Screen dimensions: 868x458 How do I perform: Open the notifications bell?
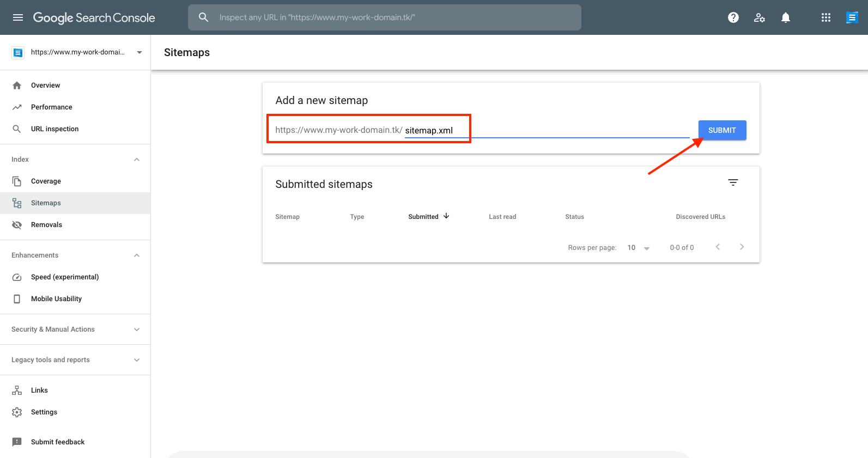tap(786, 17)
